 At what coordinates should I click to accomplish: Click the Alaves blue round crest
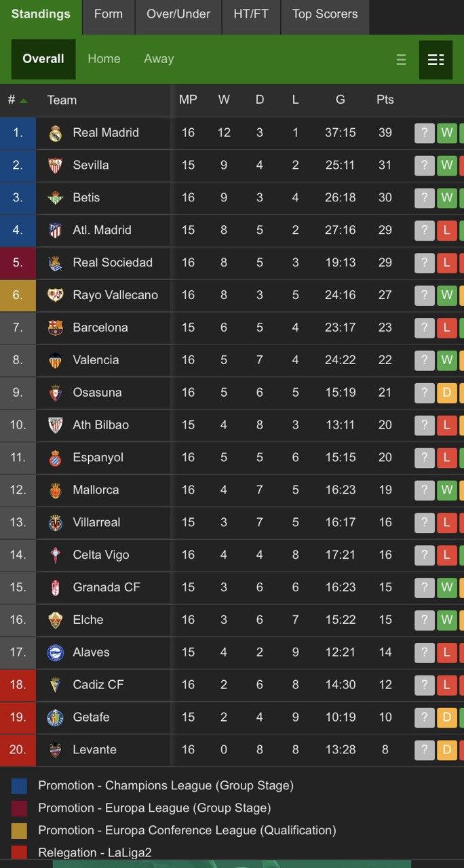click(55, 653)
